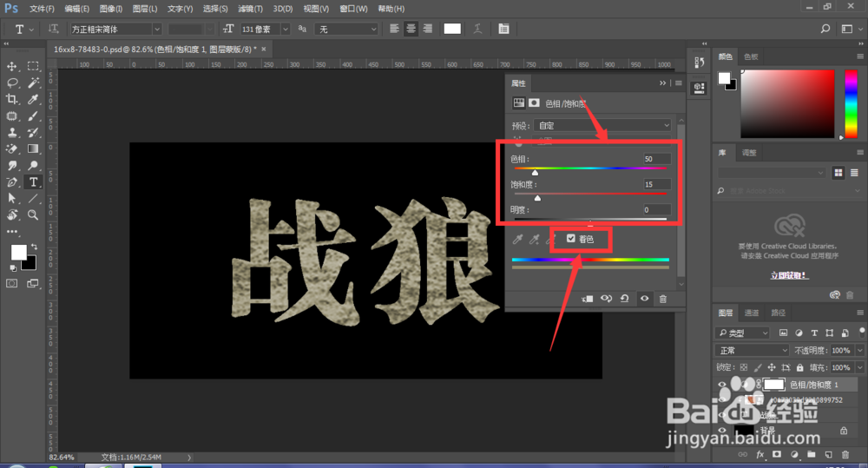The width and height of the screenshot is (868, 468).
Task: Add layer style via fx icon
Action: coord(760,455)
